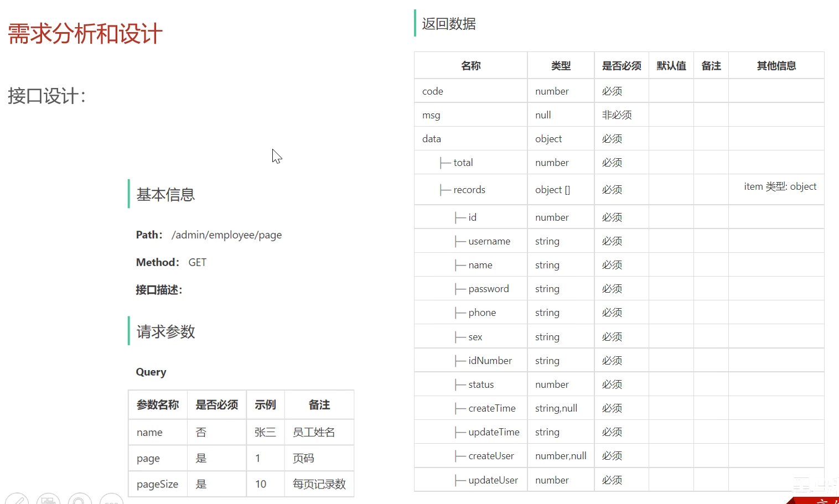Click the total field row

(x=619, y=163)
